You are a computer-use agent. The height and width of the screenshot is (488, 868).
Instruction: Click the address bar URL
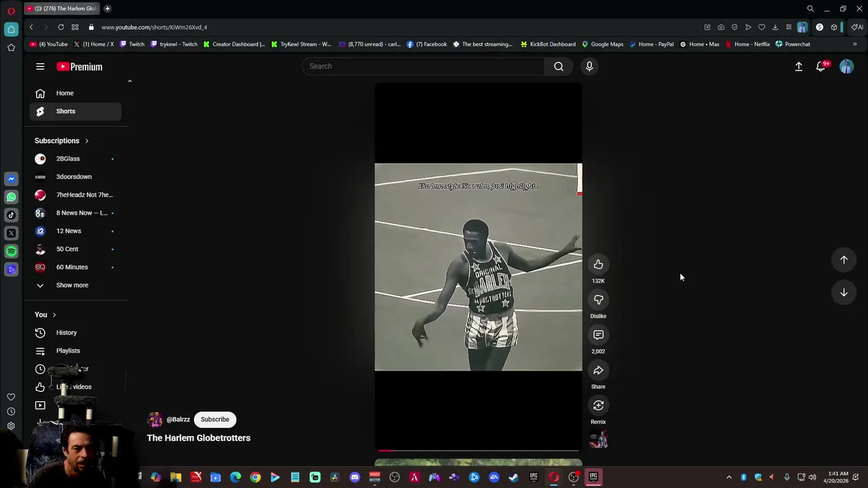tap(154, 27)
